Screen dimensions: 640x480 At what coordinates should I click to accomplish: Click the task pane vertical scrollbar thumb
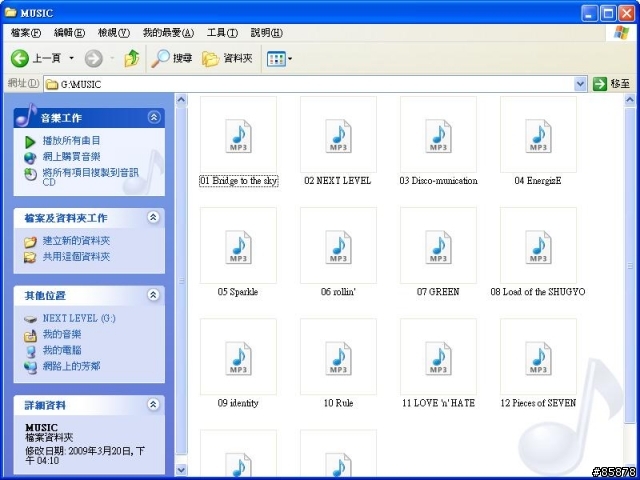(x=181, y=281)
